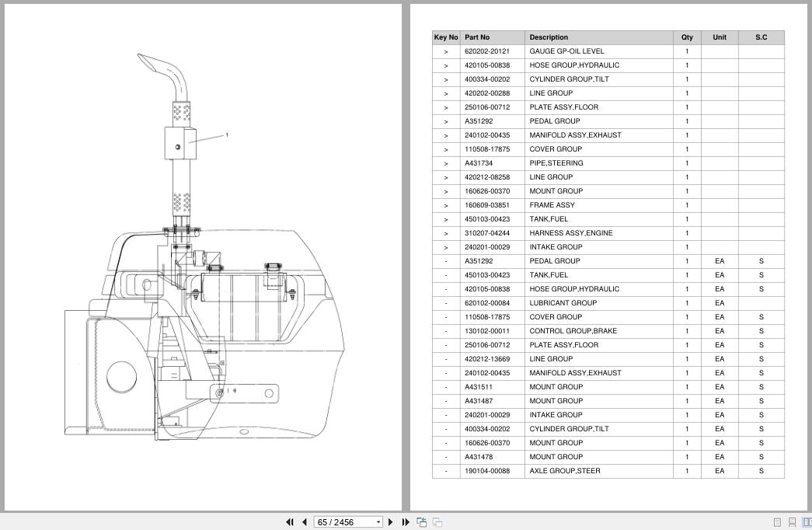Click the greyed-out next-view icon
The width and height of the screenshot is (812, 530).
click(x=437, y=522)
